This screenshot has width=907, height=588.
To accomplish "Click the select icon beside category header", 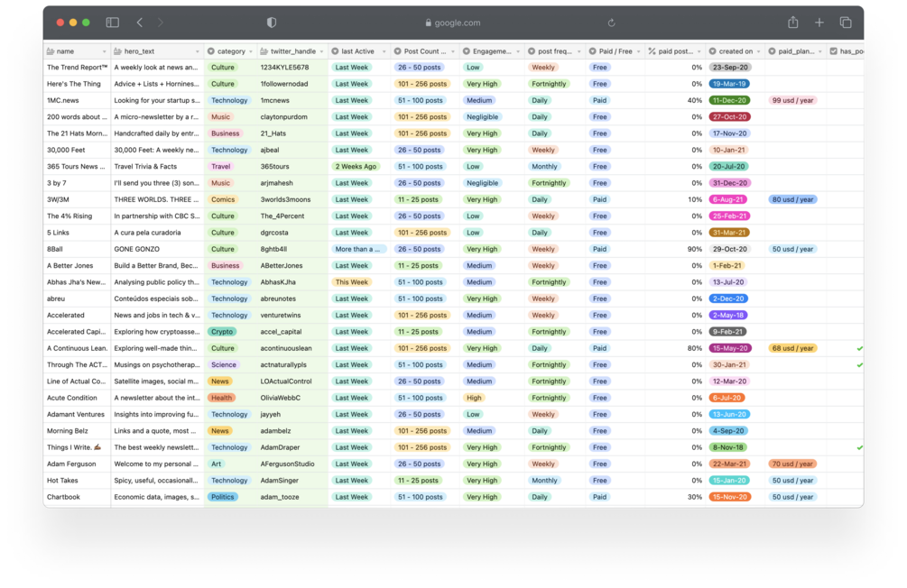I will coord(211,51).
